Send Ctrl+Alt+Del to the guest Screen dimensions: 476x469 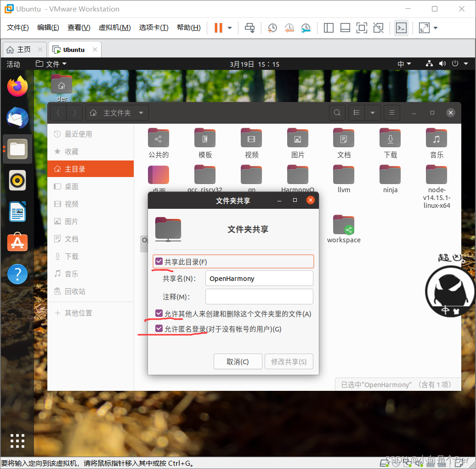249,28
